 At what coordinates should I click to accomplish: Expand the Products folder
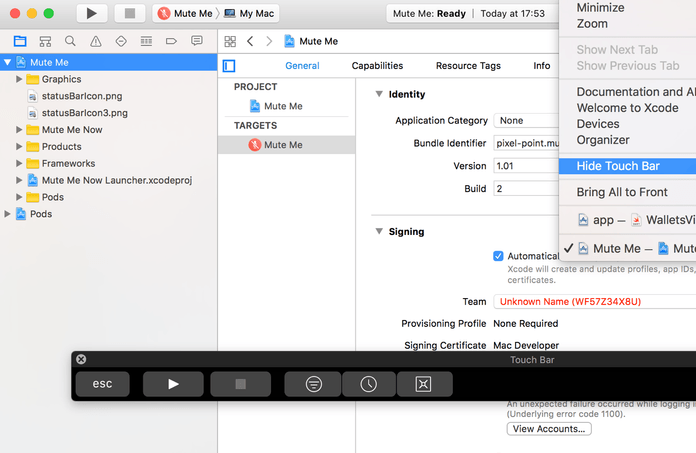[x=19, y=146]
